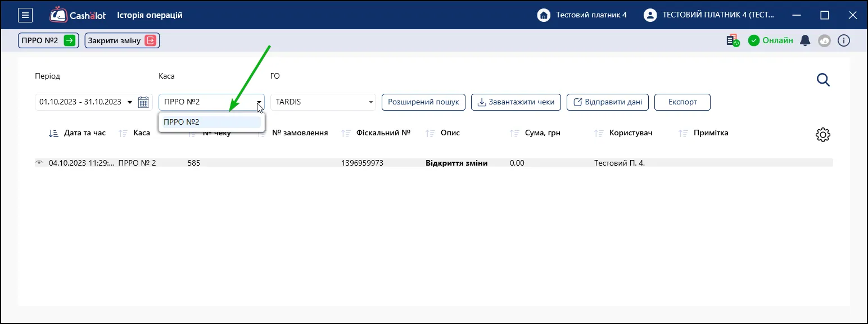Click the Розширений пошук button
The image size is (868, 324).
[x=423, y=102]
